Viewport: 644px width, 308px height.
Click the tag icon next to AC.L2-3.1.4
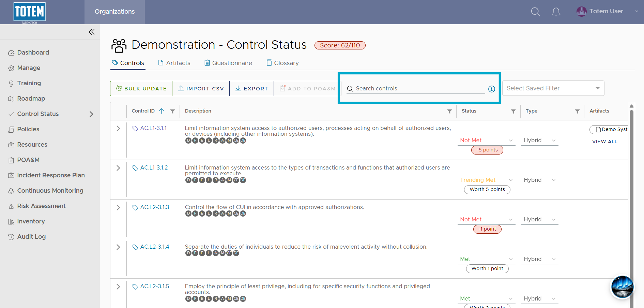135,247
